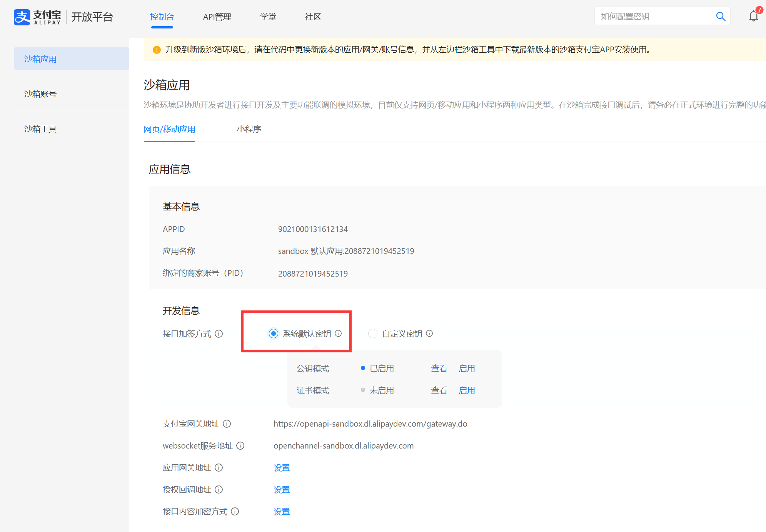
Task: Click info icon beside 支付宝网关地址
Action: 227,424
